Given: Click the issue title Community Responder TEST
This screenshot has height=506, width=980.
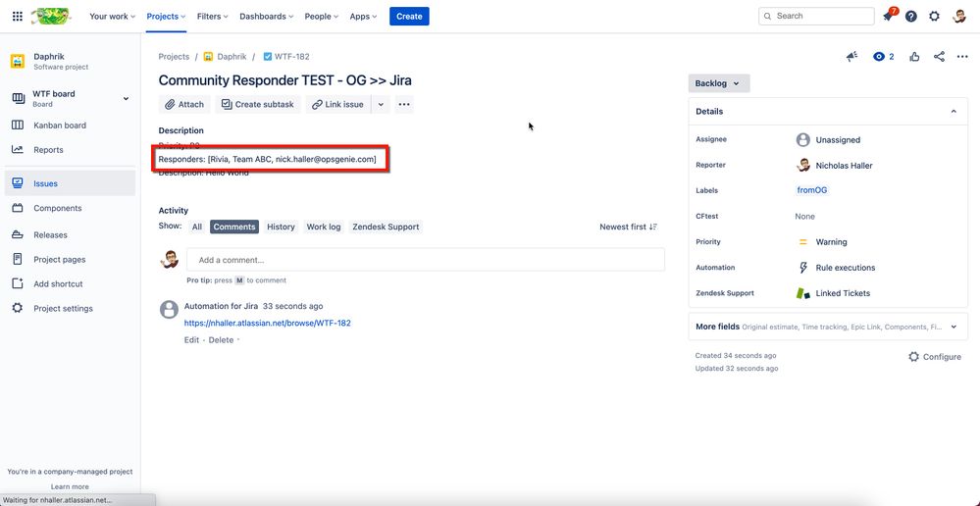Looking at the screenshot, I should point(285,80).
